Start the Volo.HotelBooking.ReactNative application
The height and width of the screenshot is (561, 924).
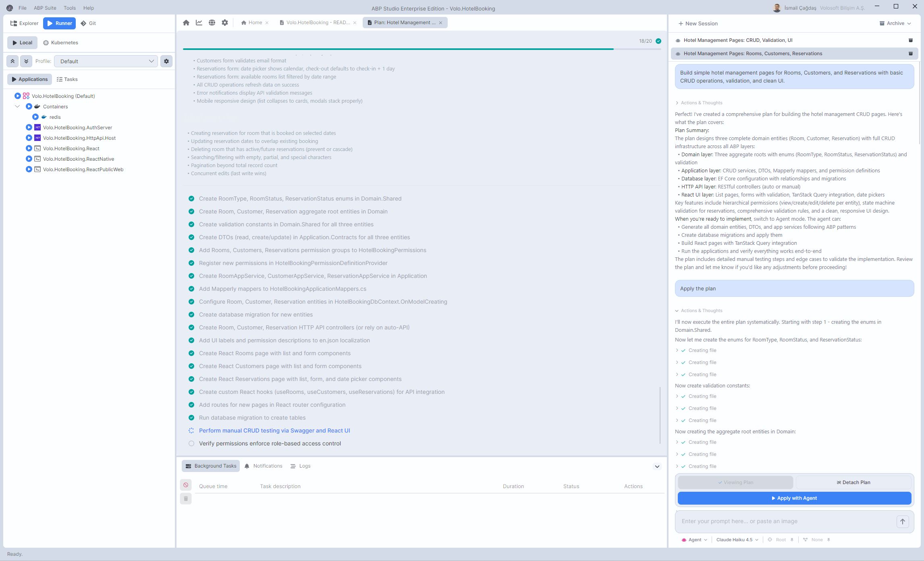tap(29, 159)
